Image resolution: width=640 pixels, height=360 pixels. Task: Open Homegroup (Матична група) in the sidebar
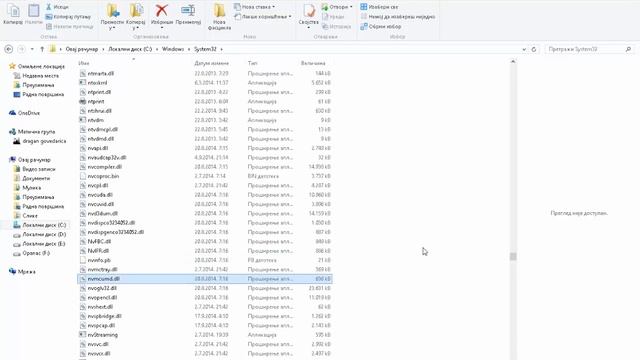pos(32,132)
